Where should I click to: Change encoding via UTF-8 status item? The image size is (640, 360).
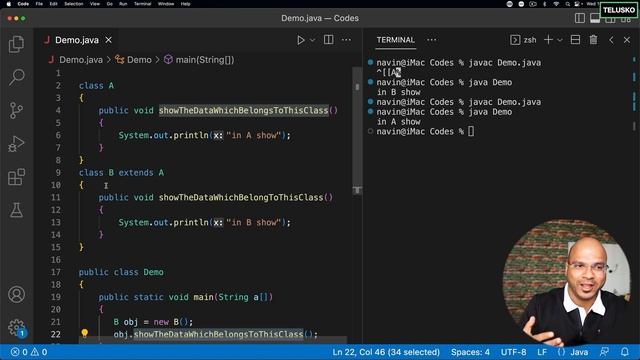pos(513,352)
